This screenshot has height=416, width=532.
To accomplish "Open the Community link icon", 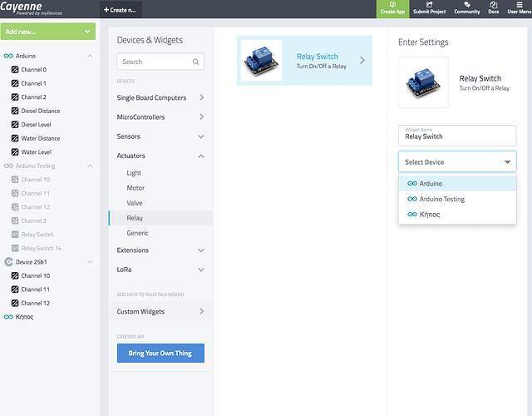I will tap(467, 4).
